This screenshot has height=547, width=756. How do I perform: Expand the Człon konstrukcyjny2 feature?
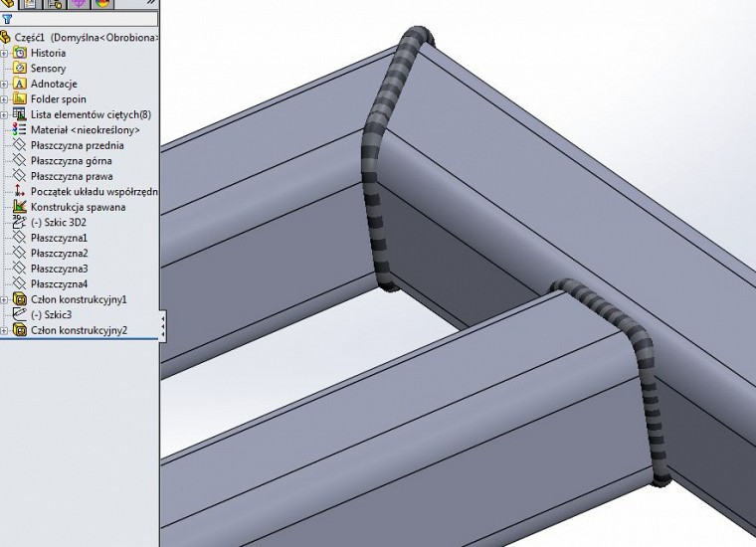coord(4,330)
